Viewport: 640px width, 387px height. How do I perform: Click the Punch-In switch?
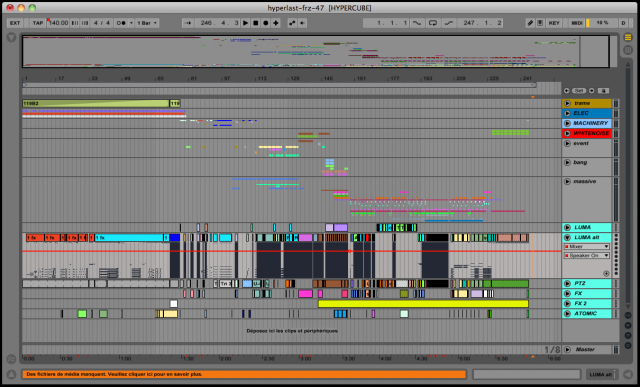(417, 23)
